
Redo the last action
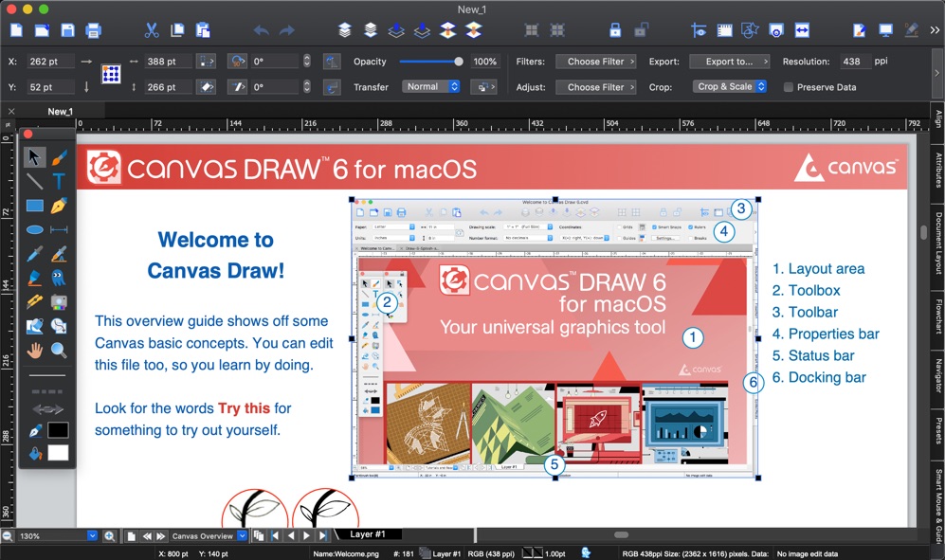point(287,30)
